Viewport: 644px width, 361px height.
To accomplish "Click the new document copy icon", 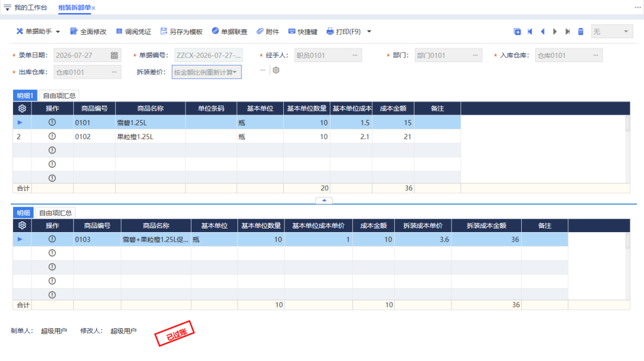I will 517,32.
